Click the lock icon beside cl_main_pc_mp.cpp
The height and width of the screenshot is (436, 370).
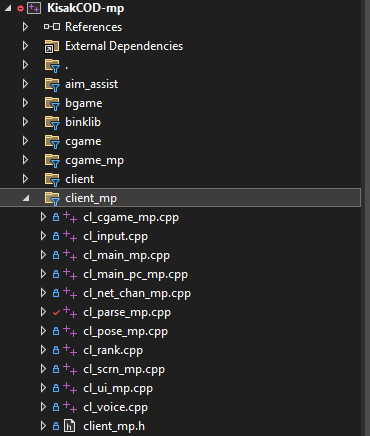click(56, 274)
